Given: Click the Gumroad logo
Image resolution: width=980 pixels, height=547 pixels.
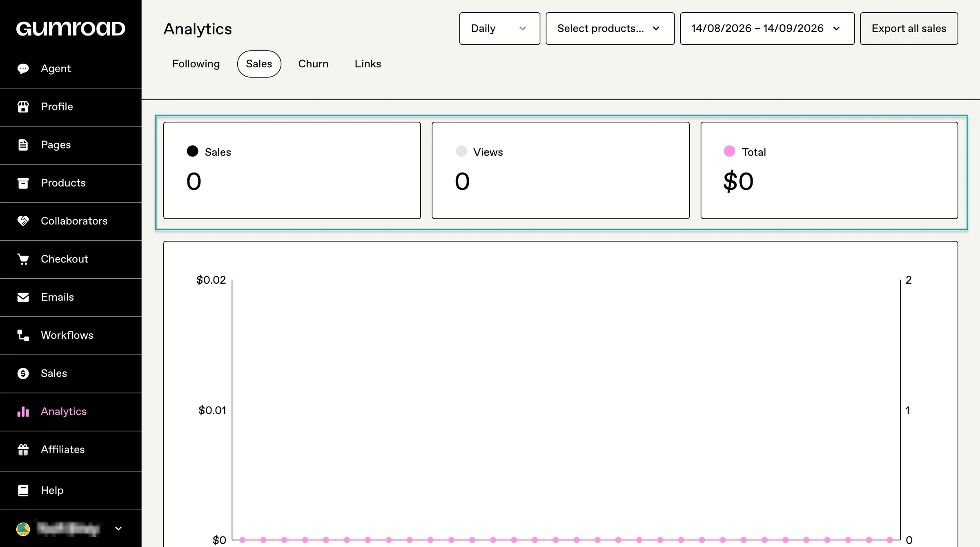Looking at the screenshot, I should (x=71, y=29).
